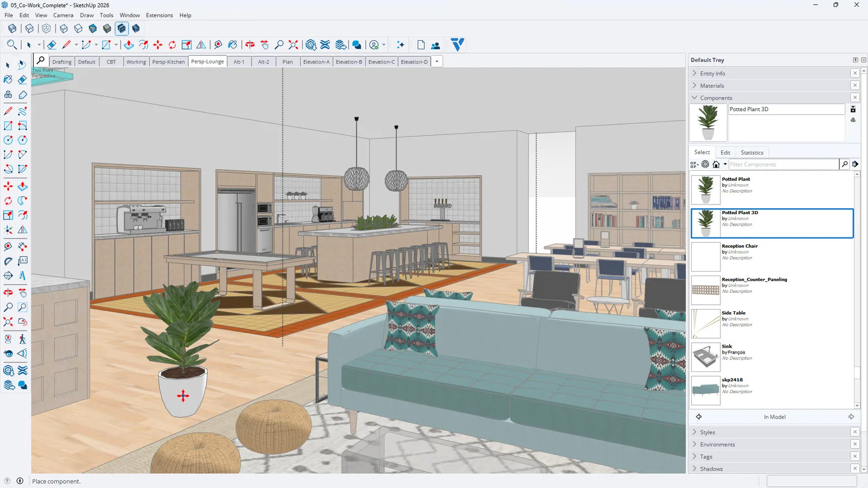Toggle Hidden Line face style
Image resolution: width=868 pixels, height=488 pixels.
pos(78,28)
